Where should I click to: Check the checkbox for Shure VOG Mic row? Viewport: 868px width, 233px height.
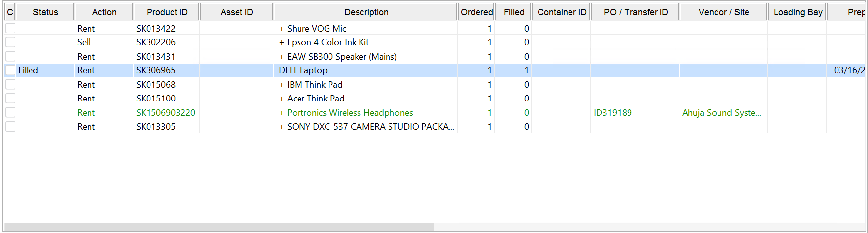pyautogui.click(x=10, y=28)
